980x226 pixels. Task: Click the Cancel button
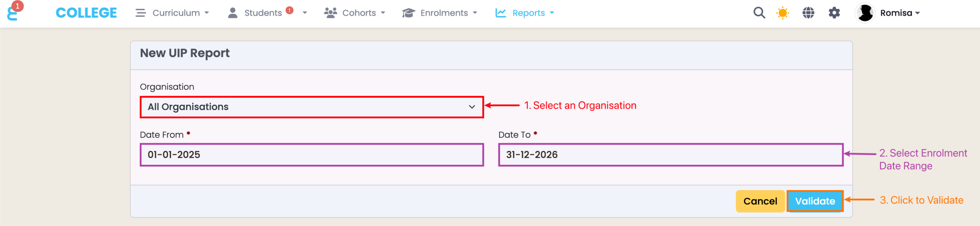760,201
